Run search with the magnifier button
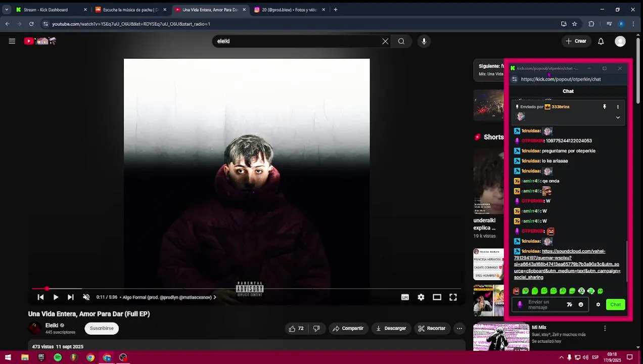Screen dimensions: 643x364 [401, 41]
